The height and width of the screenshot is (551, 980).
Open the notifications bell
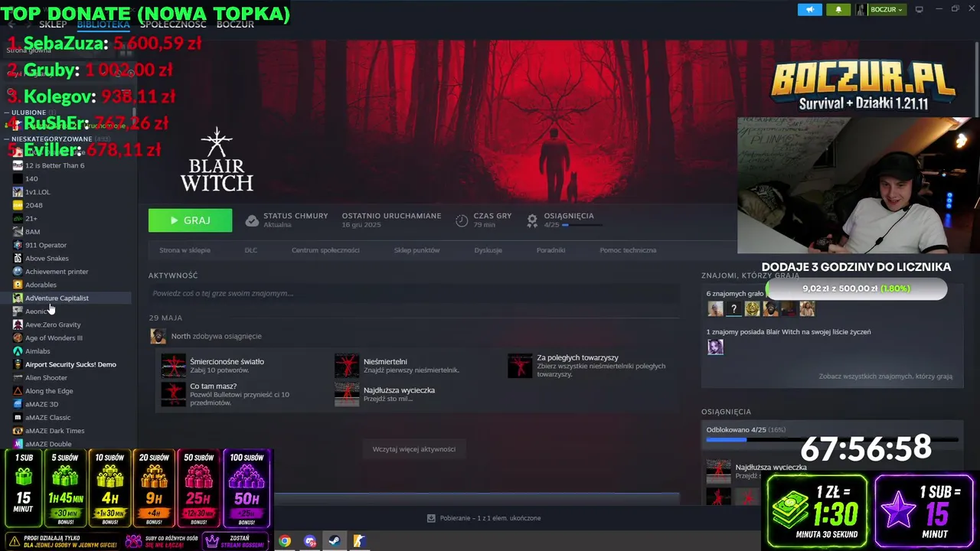tap(838, 10)
